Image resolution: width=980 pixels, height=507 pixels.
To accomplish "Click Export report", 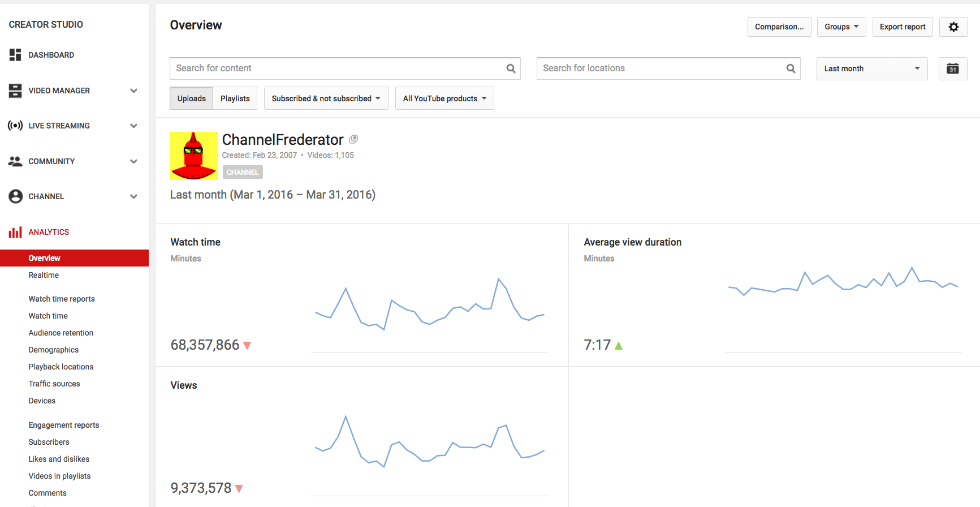I will (x=903, y=27).
